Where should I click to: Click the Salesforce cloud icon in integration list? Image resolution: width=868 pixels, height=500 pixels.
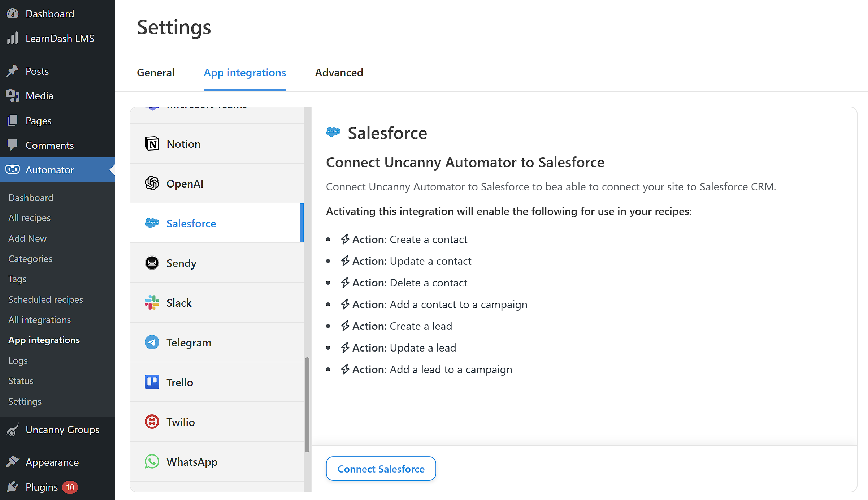[152, 223]
